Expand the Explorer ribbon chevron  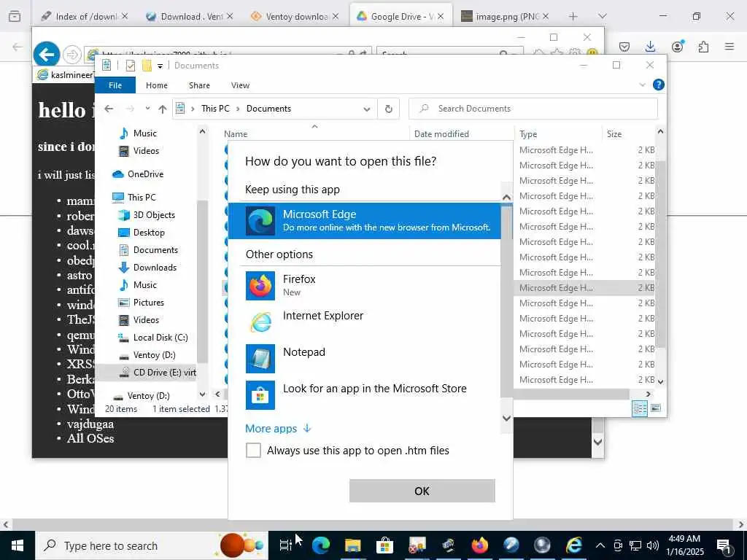(x=642, y=85)
